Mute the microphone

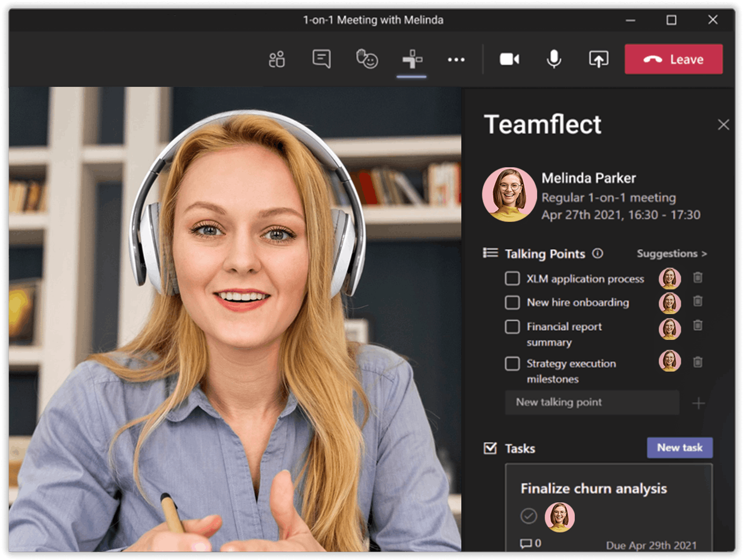click(x=553, y=59)
